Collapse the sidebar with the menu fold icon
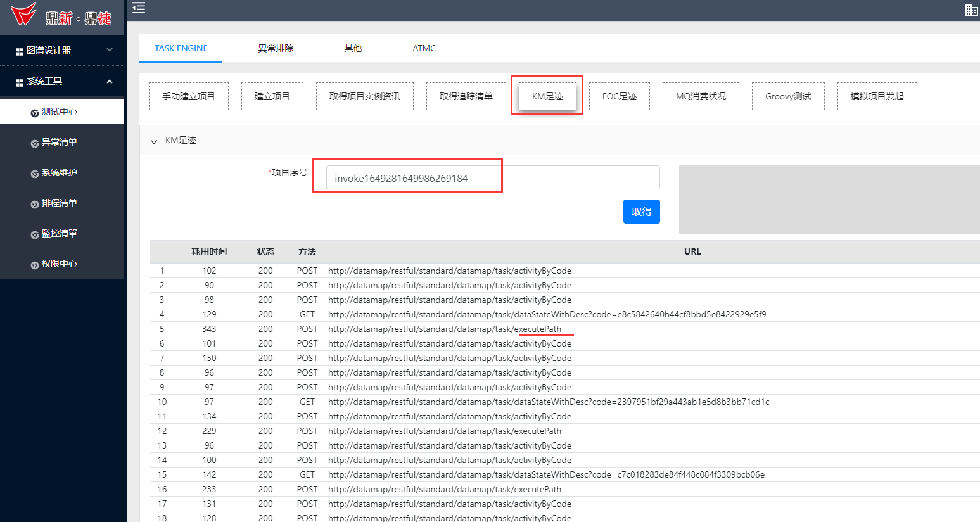This screenshot has height=522, width=980. (139, 8)
